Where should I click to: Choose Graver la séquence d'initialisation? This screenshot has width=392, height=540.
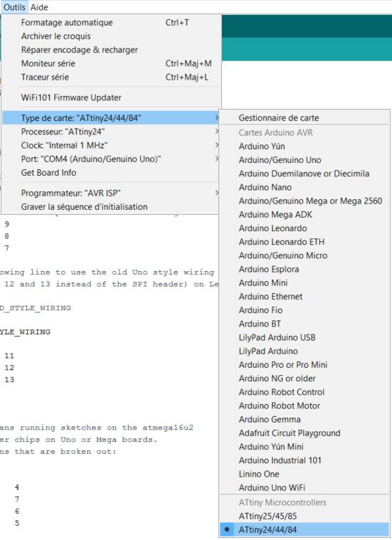(110, 206)
